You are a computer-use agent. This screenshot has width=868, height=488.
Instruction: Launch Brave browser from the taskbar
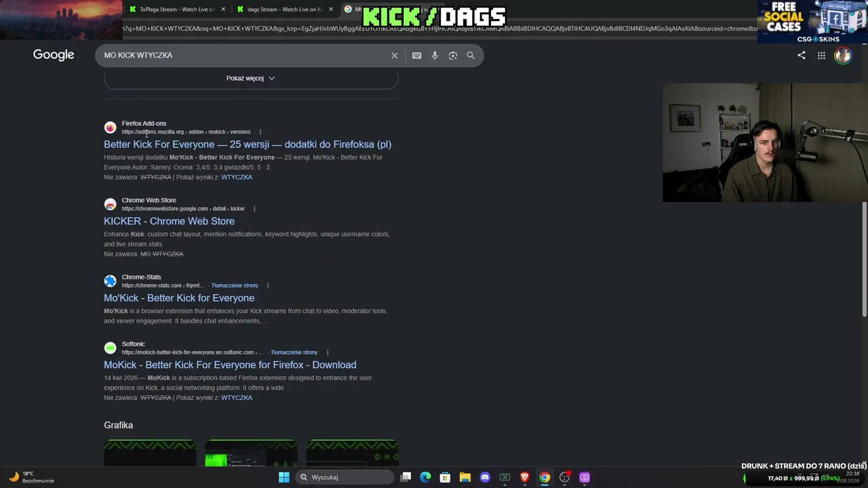pyautogui.click(x=524, y=477)
